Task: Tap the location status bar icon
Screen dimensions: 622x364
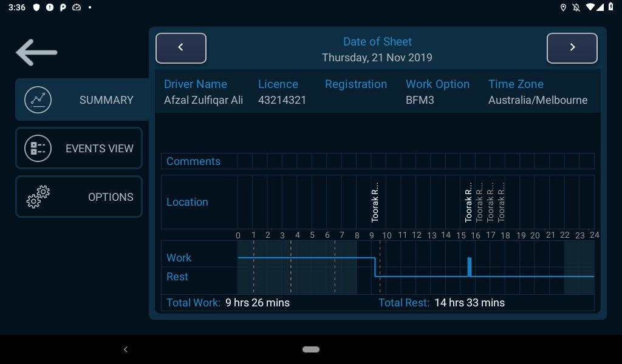Action: (x=563, y=7)
